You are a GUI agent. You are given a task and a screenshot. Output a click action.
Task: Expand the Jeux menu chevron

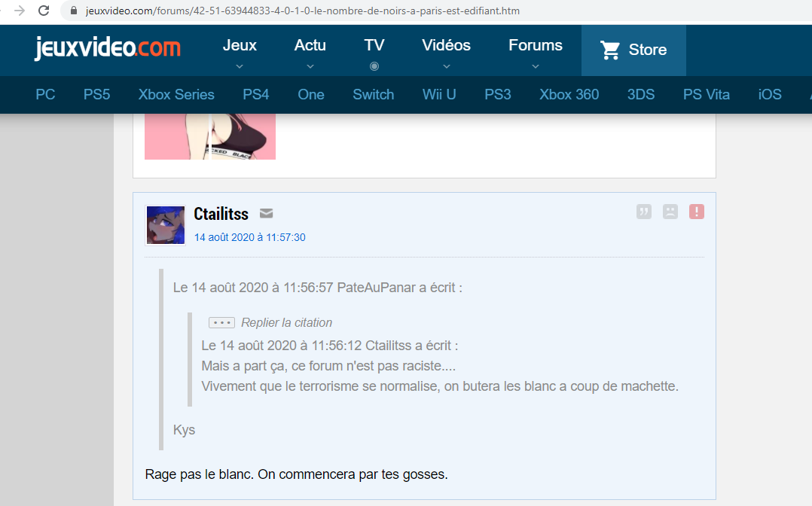240,66
